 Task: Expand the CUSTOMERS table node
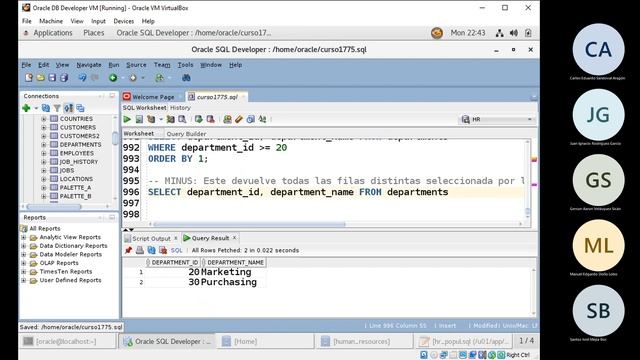[x=44, y=127]
